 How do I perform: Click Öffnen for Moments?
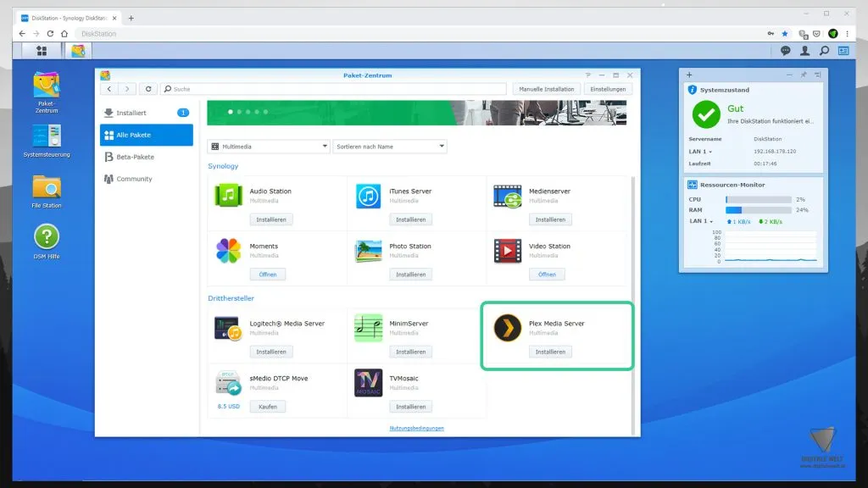coord(267,274)
